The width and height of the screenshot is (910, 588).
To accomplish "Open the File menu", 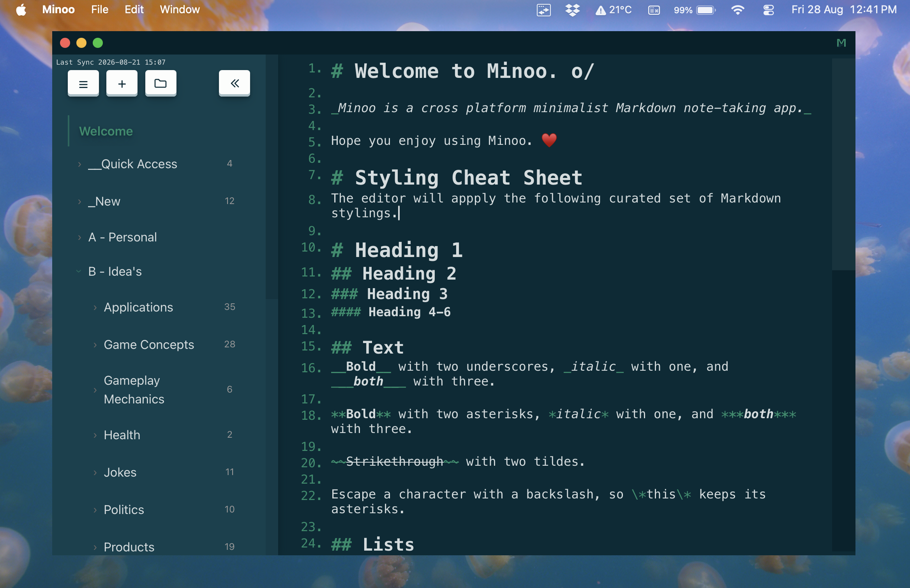I will click(x=100, y=10).
